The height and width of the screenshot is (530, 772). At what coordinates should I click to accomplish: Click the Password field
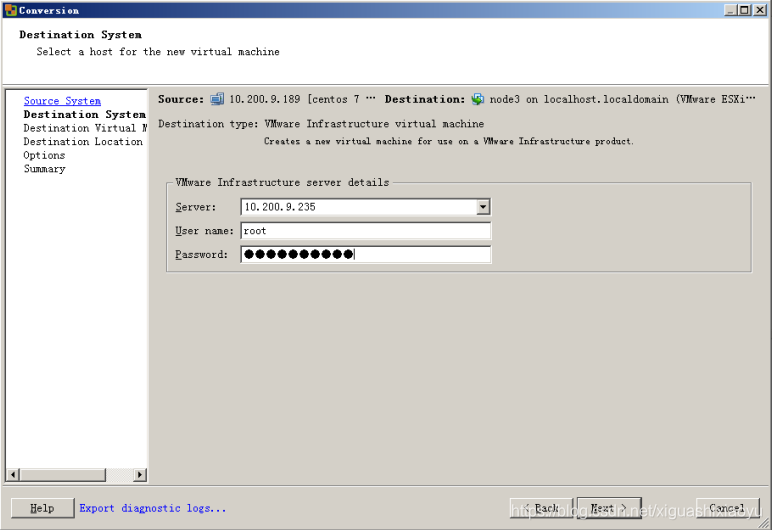pyautogui.click(x=366, y=254)
